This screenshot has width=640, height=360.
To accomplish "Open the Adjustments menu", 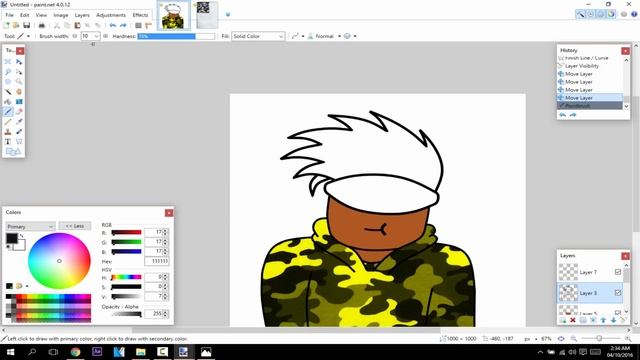I will tap(111, 15).
